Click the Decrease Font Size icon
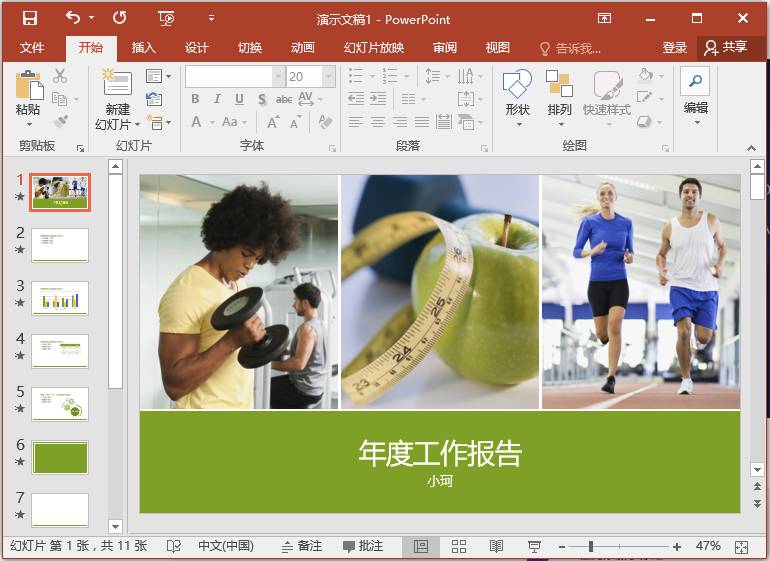 pyautogui.click(x=295, y=122)
